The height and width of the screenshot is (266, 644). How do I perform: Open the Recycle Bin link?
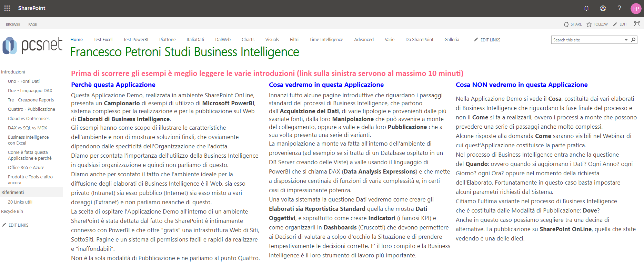click(x=12, y=211)
